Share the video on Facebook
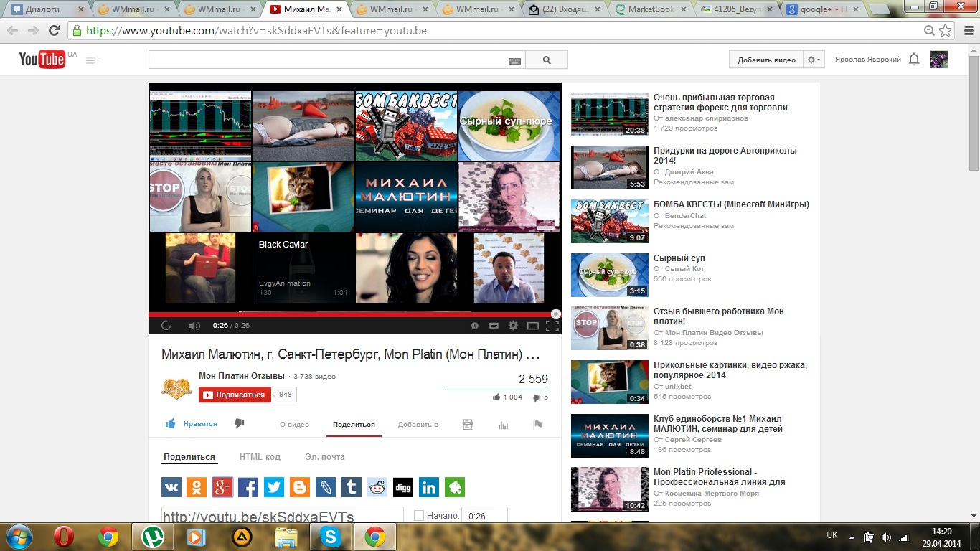 [248, 488]
